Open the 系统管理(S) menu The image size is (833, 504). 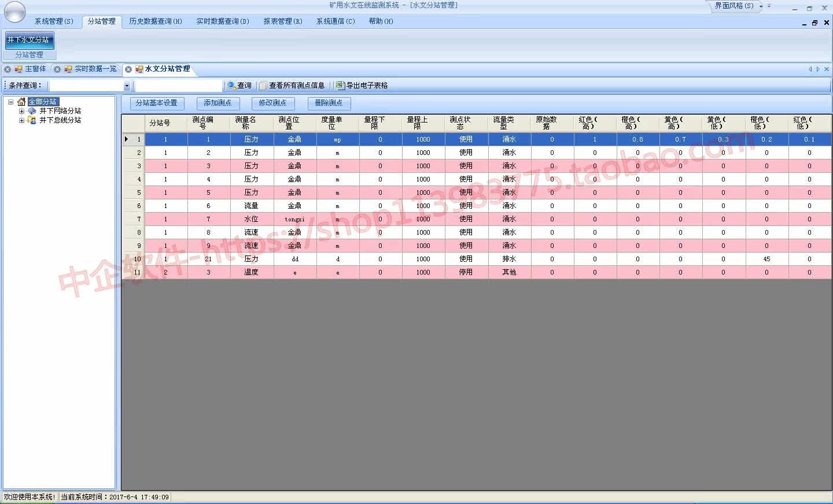[54, 21]
